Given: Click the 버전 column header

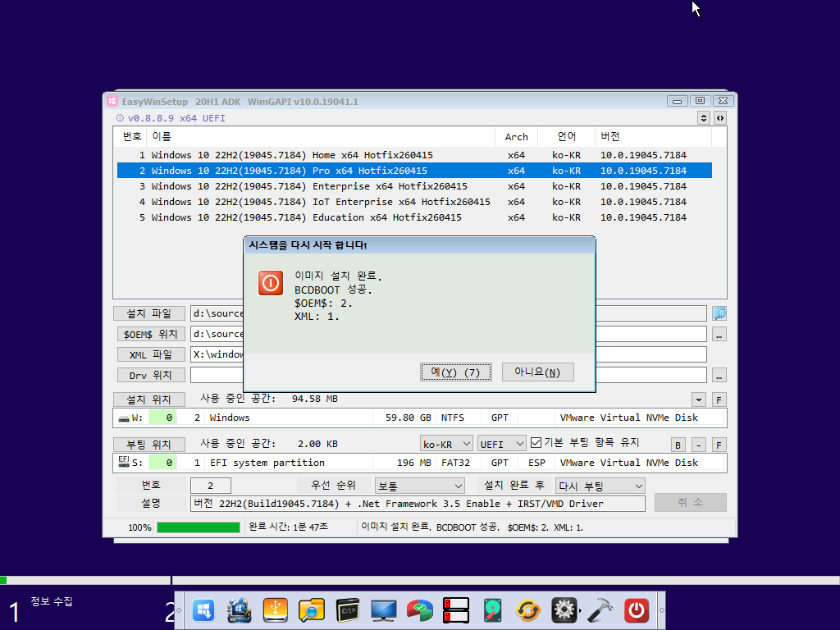Looking at the screenshot, I should coord(653,137).
